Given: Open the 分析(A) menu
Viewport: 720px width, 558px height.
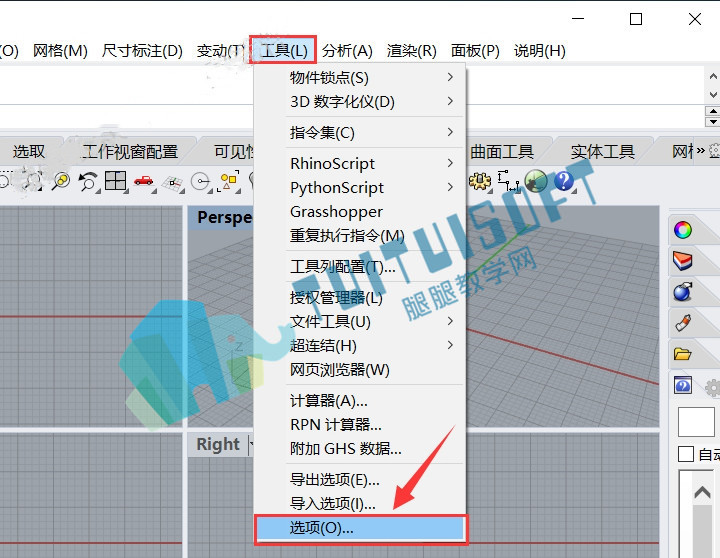Looking at the screenshot, I should click(347, 50).
